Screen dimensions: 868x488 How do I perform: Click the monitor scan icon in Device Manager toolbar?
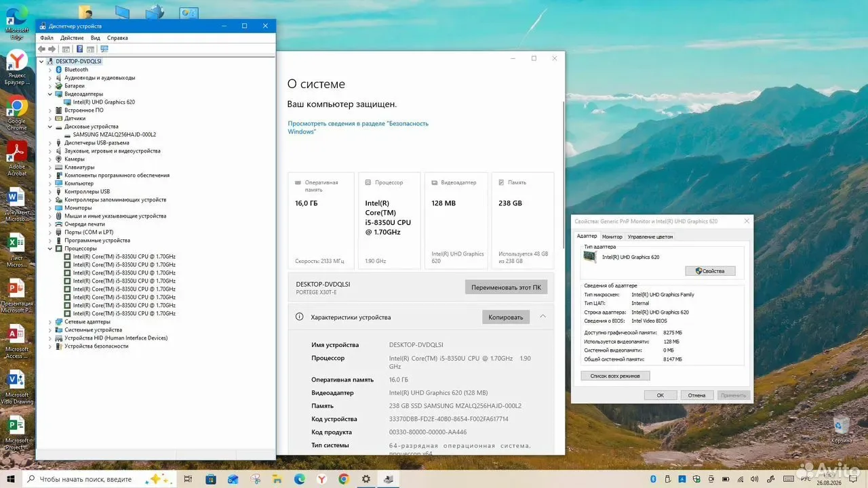104,49
